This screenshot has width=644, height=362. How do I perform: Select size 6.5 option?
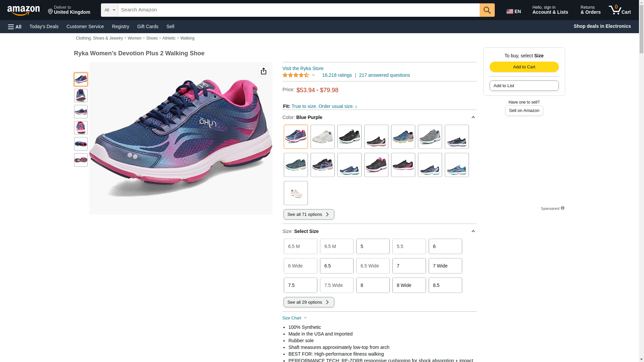pyautogui.click(x=337, y=266)
